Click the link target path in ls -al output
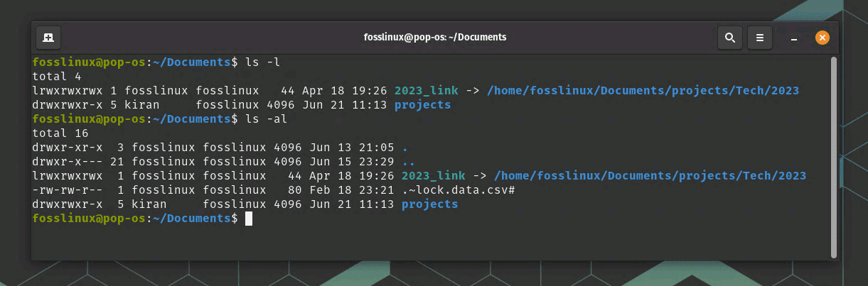This screenshot has height=286, width=868. point(650,176)
